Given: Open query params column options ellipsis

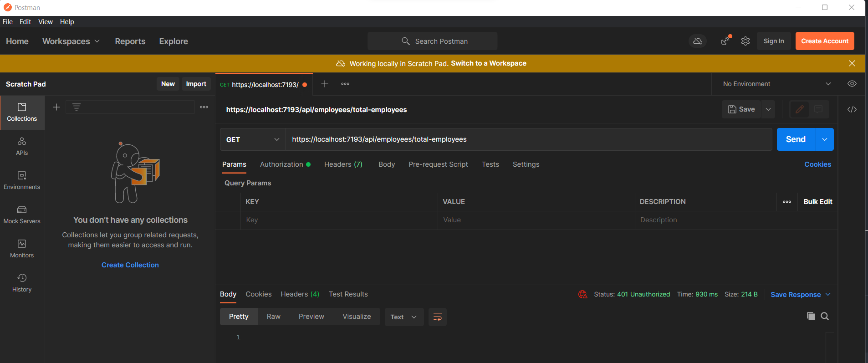Looking at the screenshot, I should 787,202.
